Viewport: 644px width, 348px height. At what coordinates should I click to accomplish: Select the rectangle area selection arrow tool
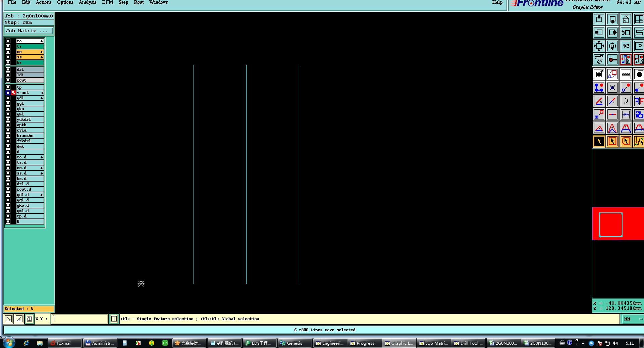click(x=612, y=142)
